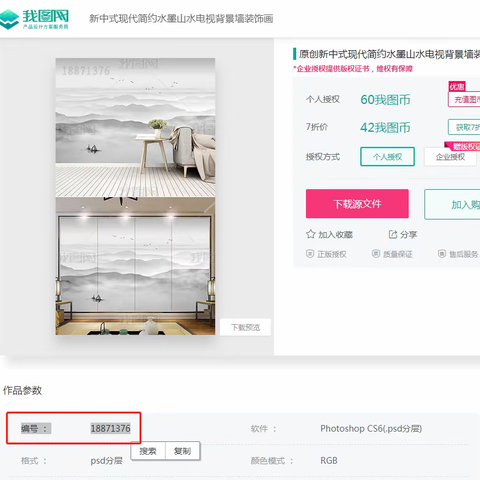Click the share icon next to 分享

coord(393,234)
